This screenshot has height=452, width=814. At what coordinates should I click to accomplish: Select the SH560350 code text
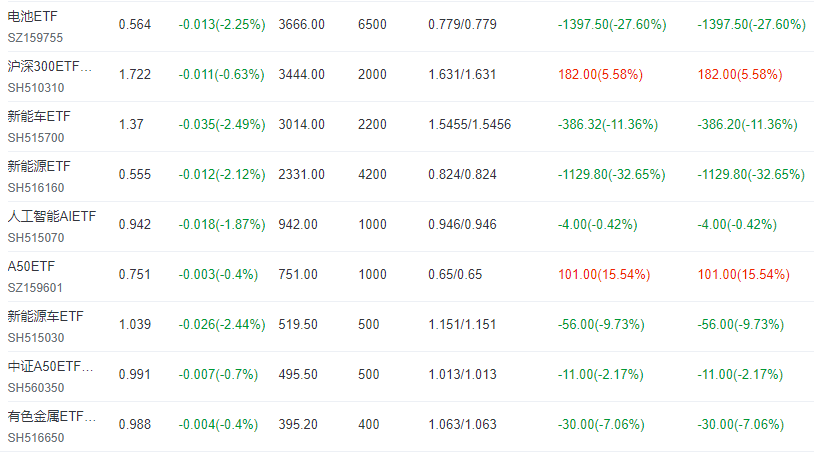[36, 388]
